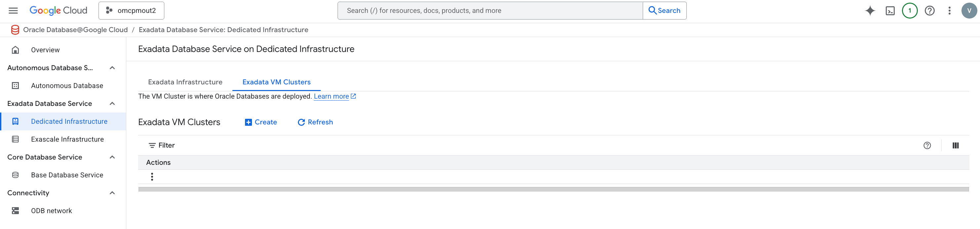Collapse the Connectivity section chevron
980x229 pixels.
tap(111, 193)
